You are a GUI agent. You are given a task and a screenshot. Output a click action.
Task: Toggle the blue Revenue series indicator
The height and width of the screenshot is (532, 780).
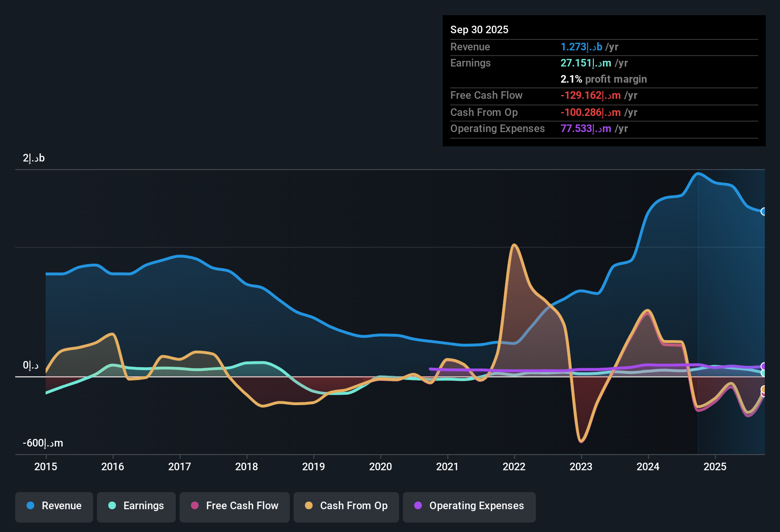click(30, 506)
